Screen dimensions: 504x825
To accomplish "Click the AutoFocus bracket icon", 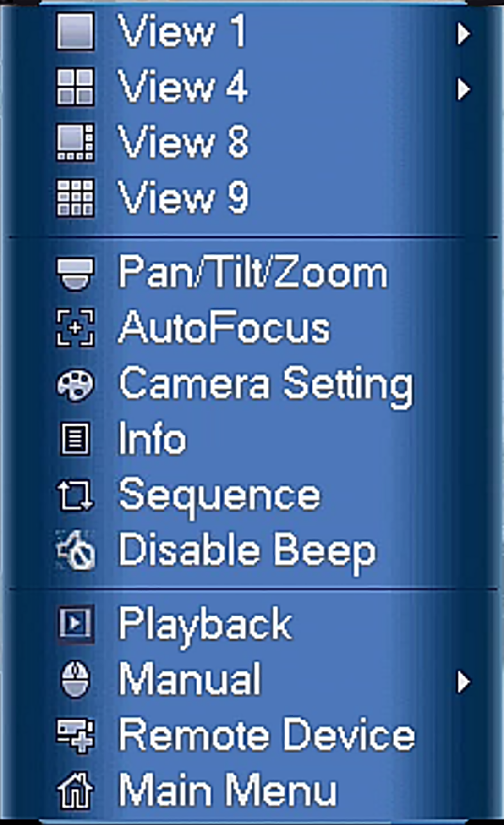I will 76,328.
